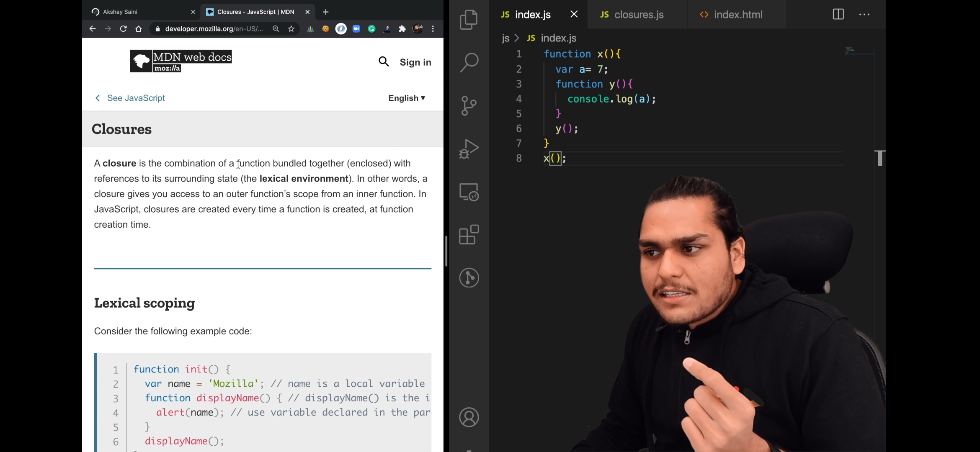Click the browser page scrollbar thumb

(446, 251)
